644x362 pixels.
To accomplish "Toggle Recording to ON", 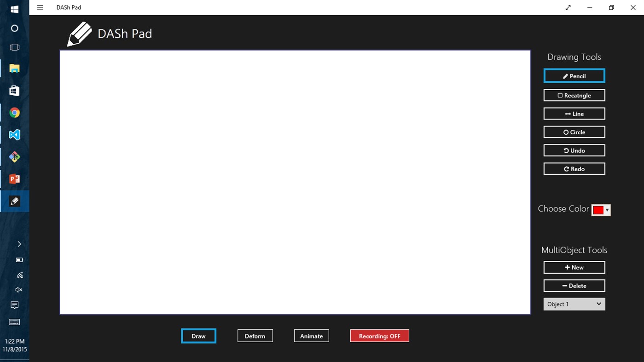I will [x=379, y=335].
